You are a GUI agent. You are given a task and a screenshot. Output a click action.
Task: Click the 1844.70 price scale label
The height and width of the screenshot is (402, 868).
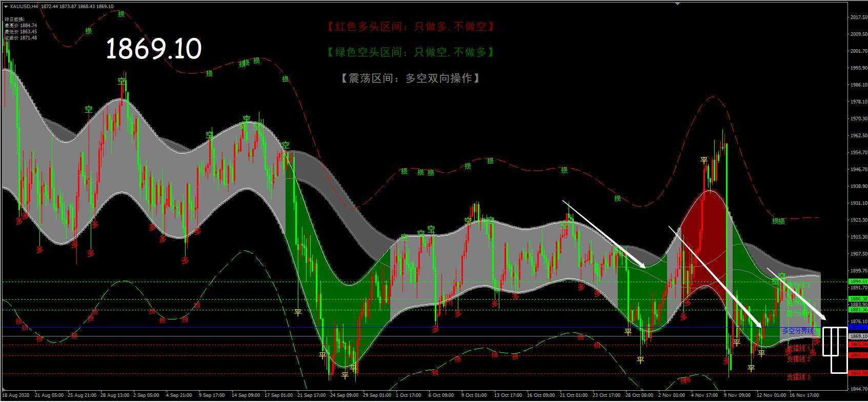pyautogui.click(x=858, y=389)
